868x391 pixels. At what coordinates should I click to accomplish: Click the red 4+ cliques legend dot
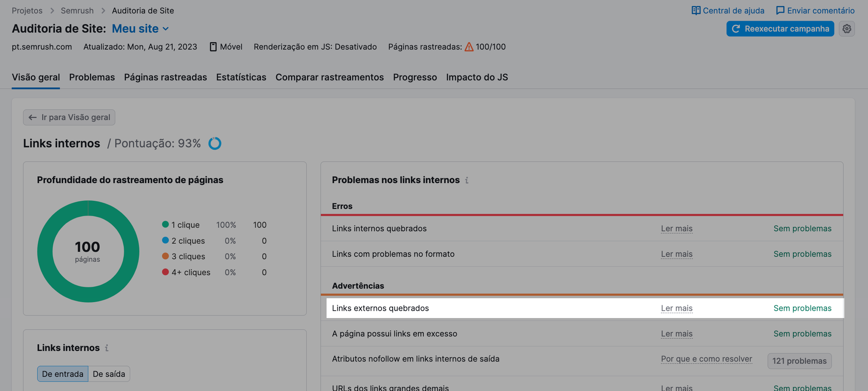click(165, 272)
